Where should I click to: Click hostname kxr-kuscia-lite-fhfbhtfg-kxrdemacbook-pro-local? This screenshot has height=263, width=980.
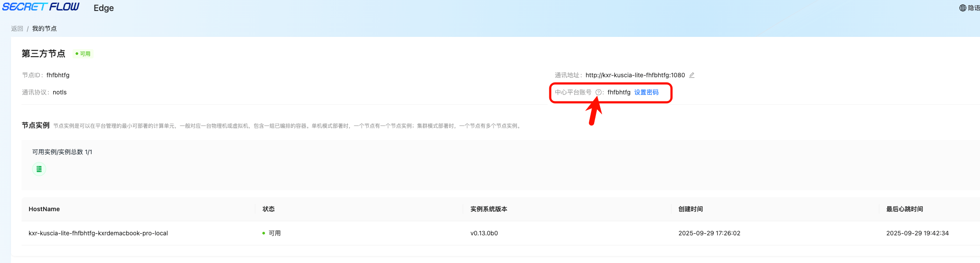(x=98, y=233)
